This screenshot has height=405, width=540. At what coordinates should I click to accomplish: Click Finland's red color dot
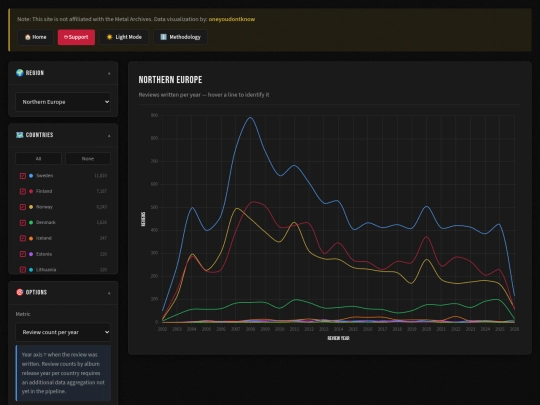[x=31, y=191]
